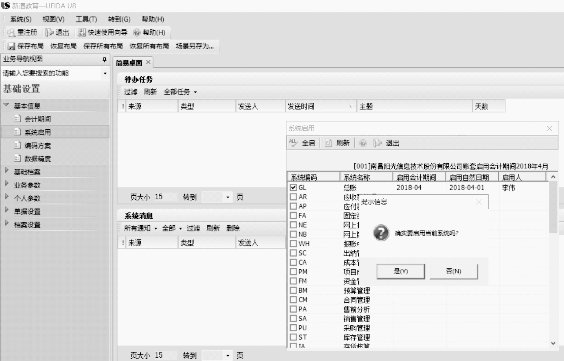
Task: Uncheck the GL system checkbox
Action: 294,187
